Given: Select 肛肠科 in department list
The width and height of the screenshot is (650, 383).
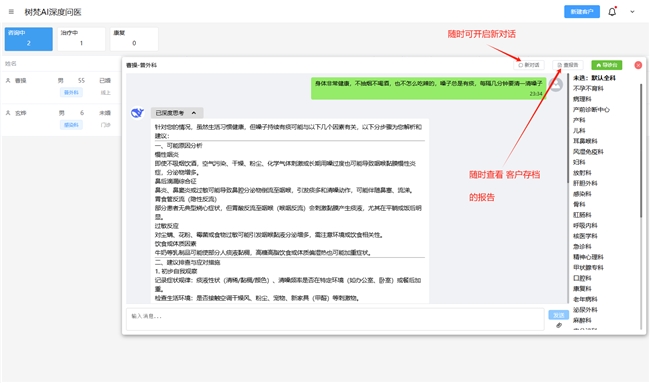Looking at the screenshot, I should coord(582,215).
